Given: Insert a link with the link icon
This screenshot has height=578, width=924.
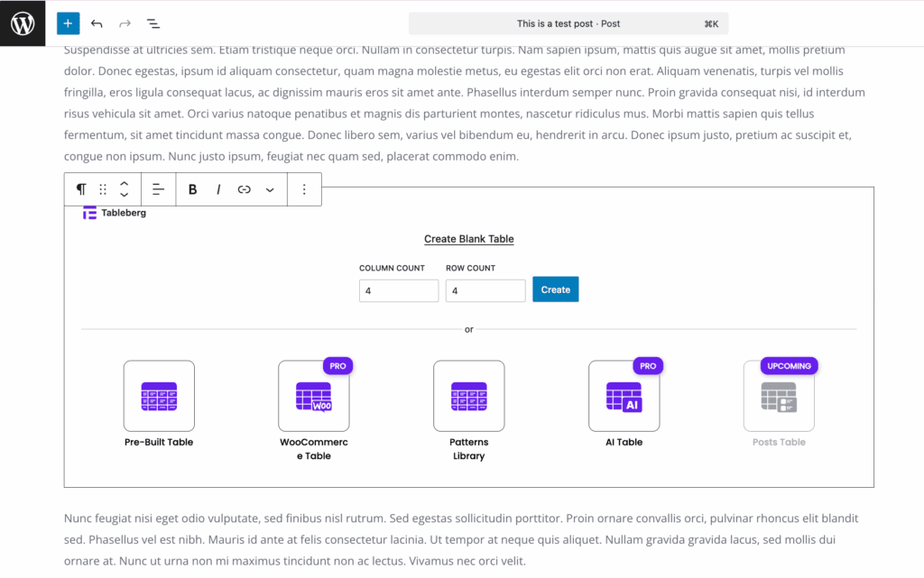Looking at the screenshot, I should point(244,189).
